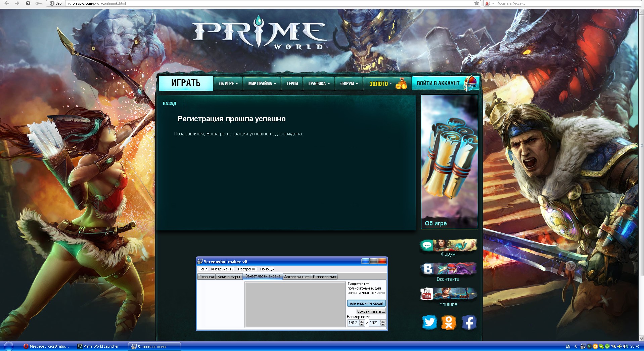This screenshot has height=351, width=644.
Task: Open the Facebook icon
Action: point(469,322)
